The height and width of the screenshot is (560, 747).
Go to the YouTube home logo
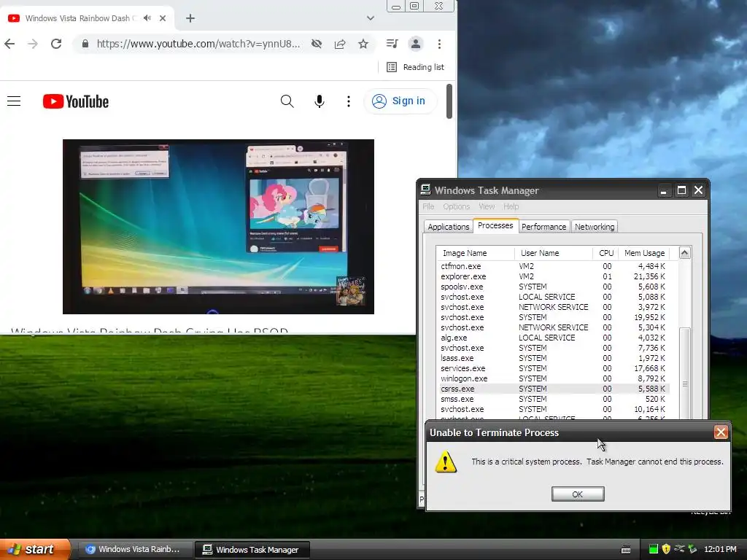(x=76, y=101)
